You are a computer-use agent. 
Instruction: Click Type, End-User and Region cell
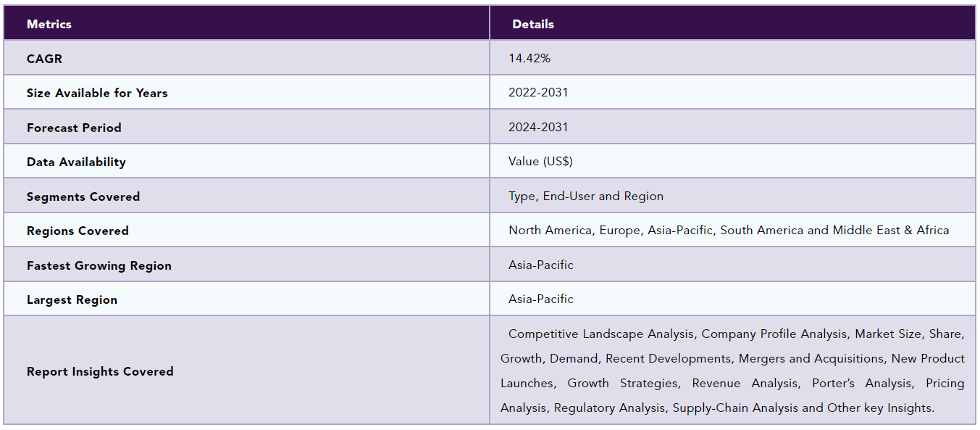(586, 196)
